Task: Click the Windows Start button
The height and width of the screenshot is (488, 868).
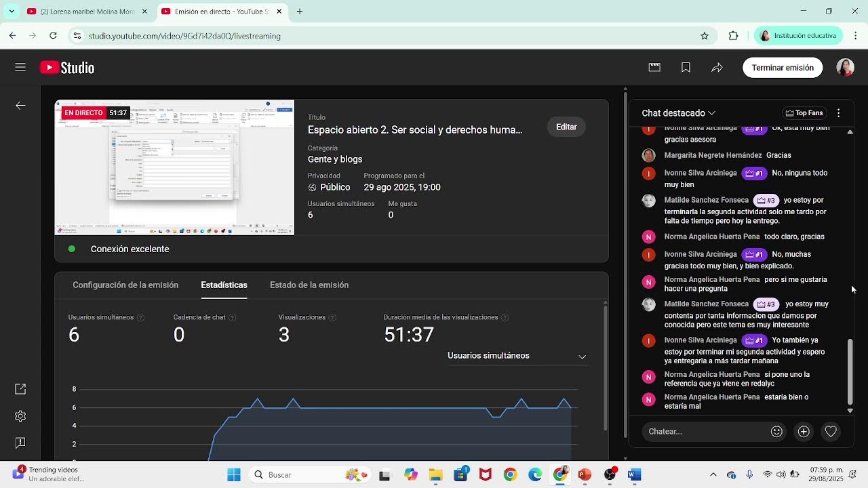Action: pos(234,474)
